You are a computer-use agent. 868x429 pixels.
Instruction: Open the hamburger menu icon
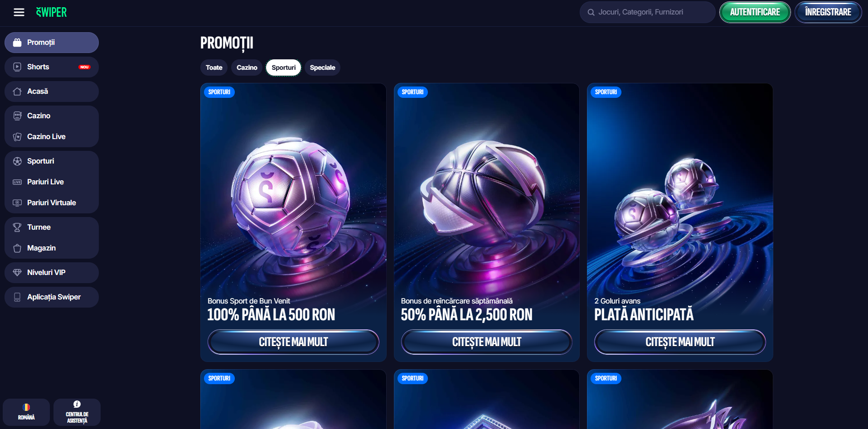[19, 12]
